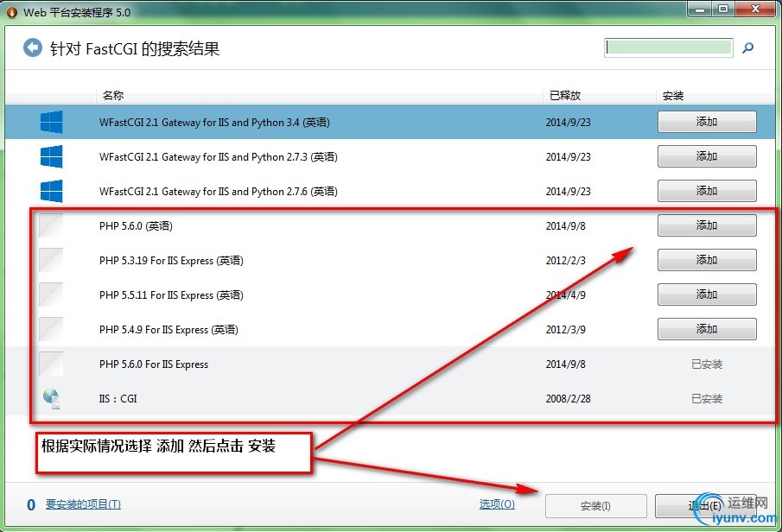Click Windows icon of WFastCGI Python 2.7.6 row
The image size is (782, 532).
pos(51,191)
